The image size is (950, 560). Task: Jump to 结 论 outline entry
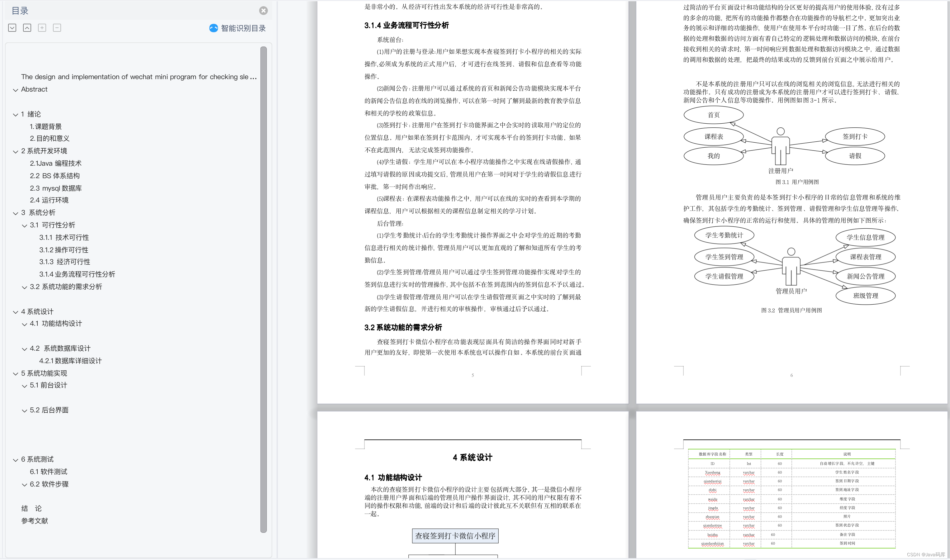point(32,508)
